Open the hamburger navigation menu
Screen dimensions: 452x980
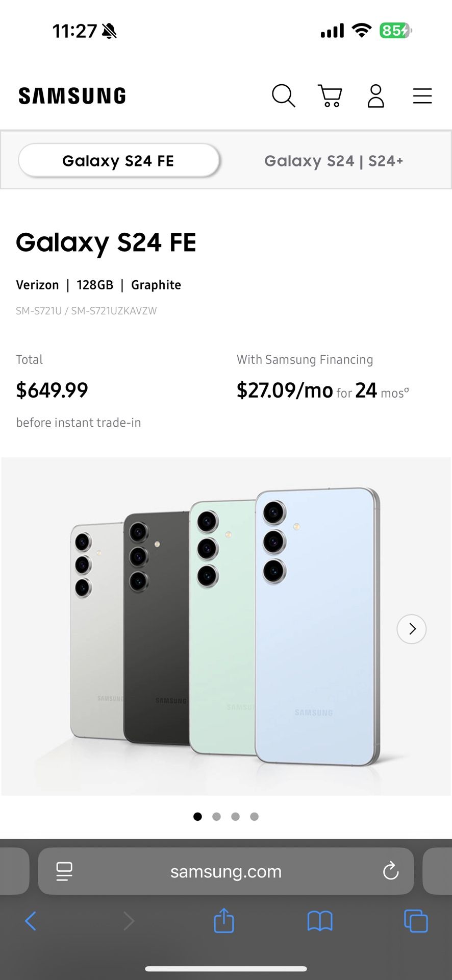(x=422, y=95)
